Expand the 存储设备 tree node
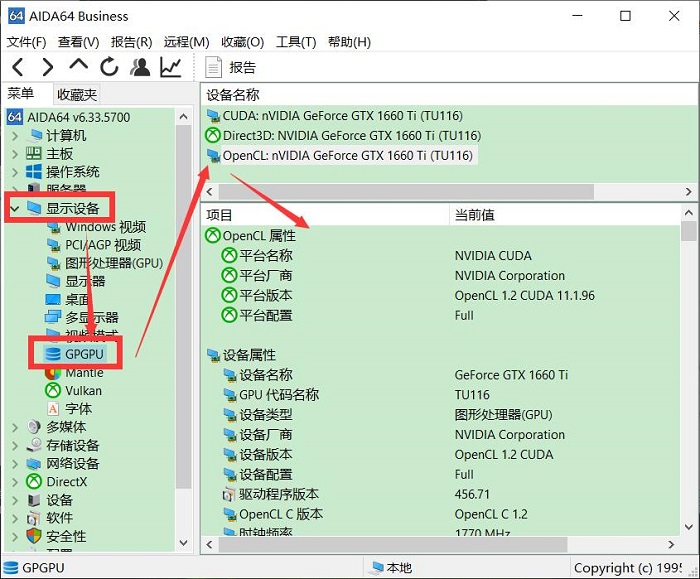700x579 pixels. click(x=15, y=446)
